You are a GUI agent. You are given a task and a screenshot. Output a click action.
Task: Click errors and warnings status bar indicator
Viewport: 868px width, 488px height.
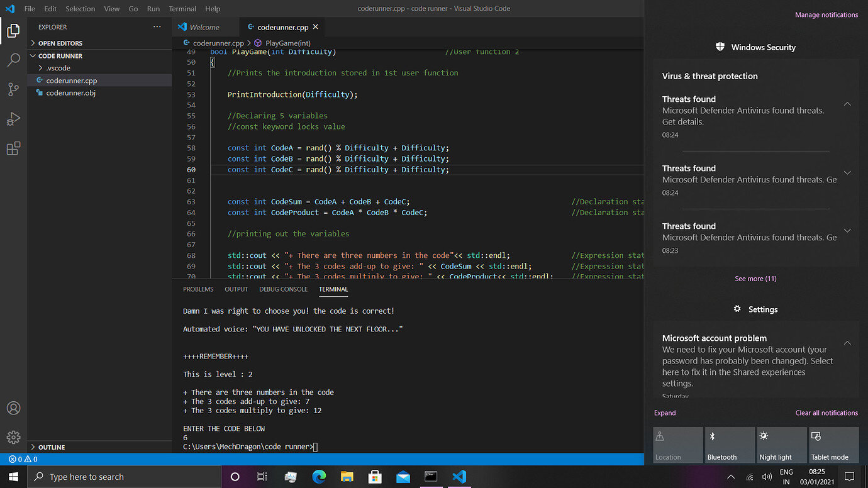23,460
